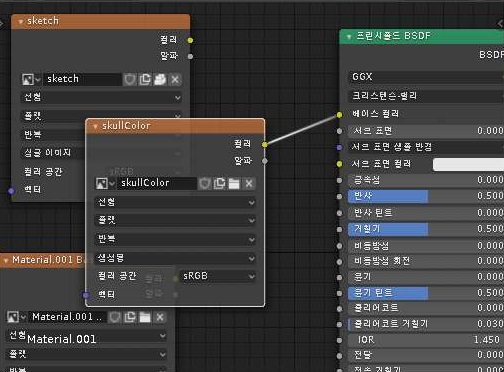Viewport: 504px width, 372px height.
Task: Collapse the skullColor node with its header triangle
Action: tap(95, 126)
